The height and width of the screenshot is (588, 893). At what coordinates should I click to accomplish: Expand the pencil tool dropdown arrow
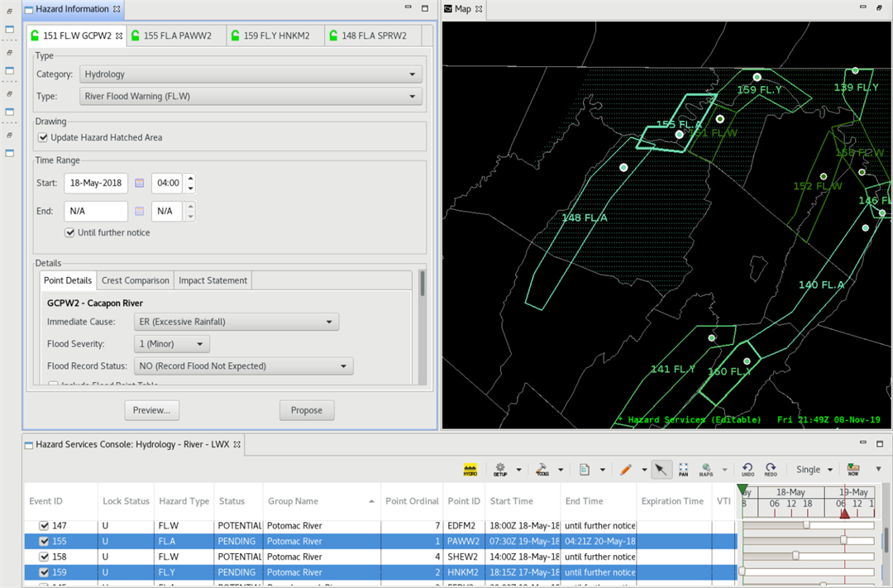(644, 470)
